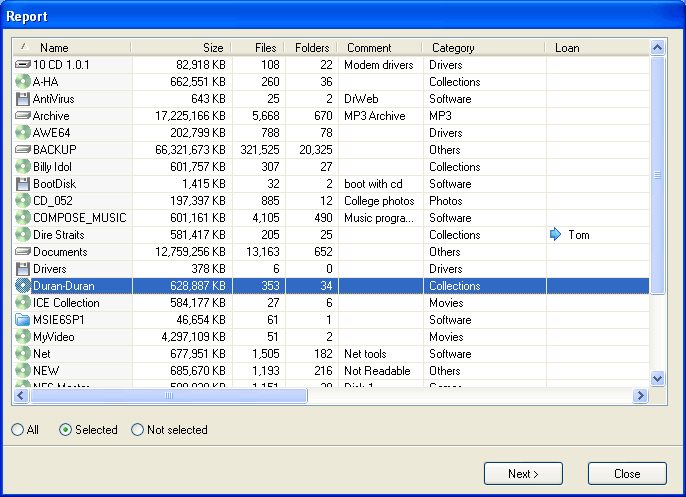The height and width of the screenshot is (497, 686).
Task: Select the All radio button
Action: [18, 430]
